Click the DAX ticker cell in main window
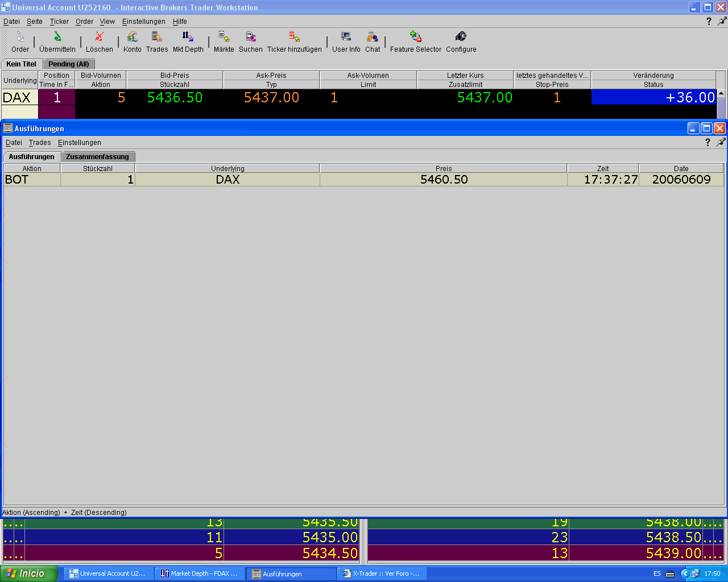Image resolution: width=728 pixels, height=582 pixels. pos(20,97)
